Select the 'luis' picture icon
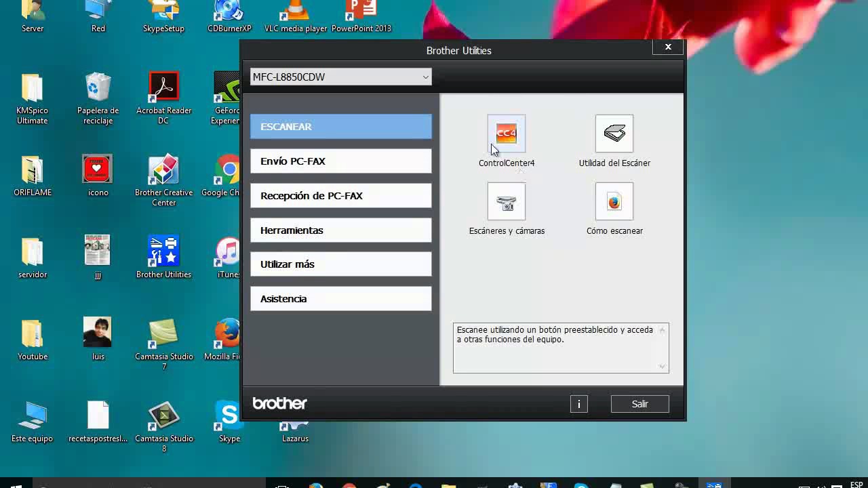 pos(98,340)
